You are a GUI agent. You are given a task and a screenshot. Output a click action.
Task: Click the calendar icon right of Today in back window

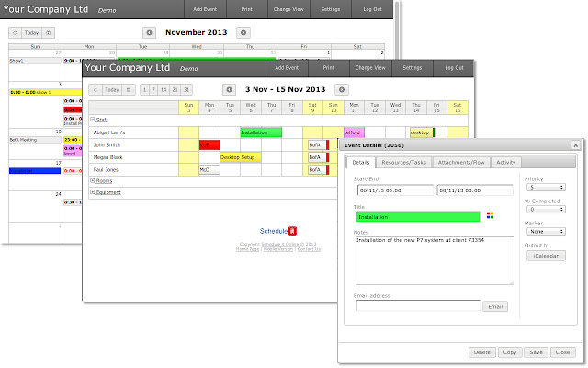pyautogui.click(x=49, y=33)
